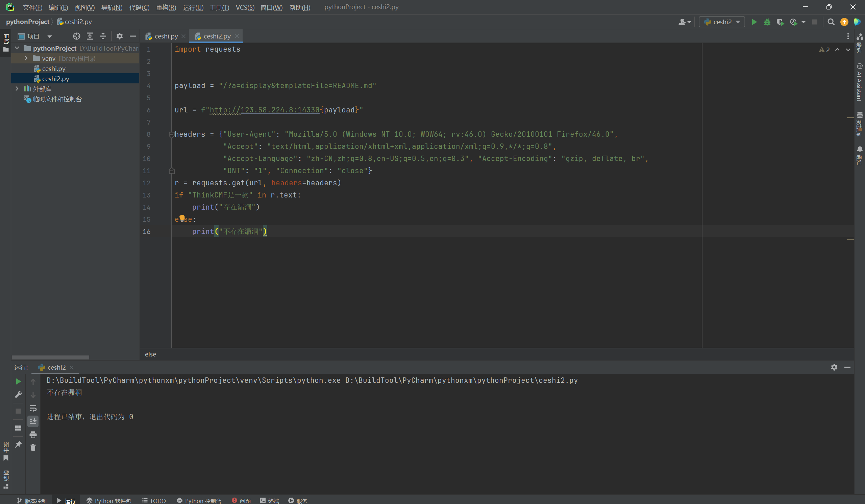Expand all in project tree
The width and height of the screenshot is (865, 504).
[90, 36]
